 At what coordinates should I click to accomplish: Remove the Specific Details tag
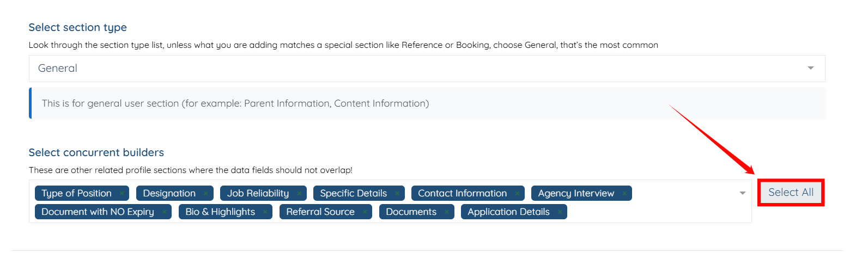[x=397, y=194]
